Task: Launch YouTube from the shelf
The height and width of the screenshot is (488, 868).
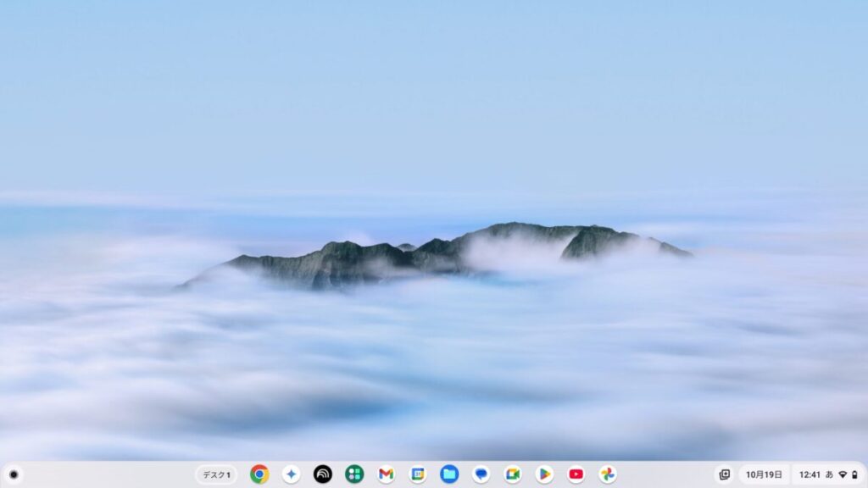Action: [576, 474]
